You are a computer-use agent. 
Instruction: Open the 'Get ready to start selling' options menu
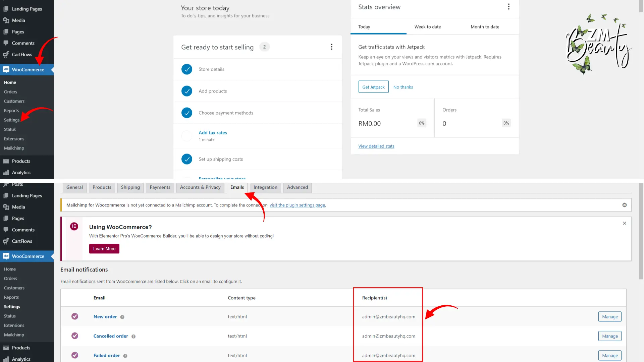[x=332, y=47]
